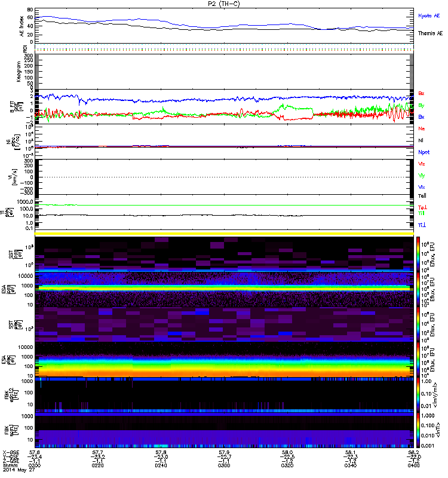The image size is (448, 478).
Task: Select the black "Tell" legend label
Action: pyautogui.click(x=422, y=196)
